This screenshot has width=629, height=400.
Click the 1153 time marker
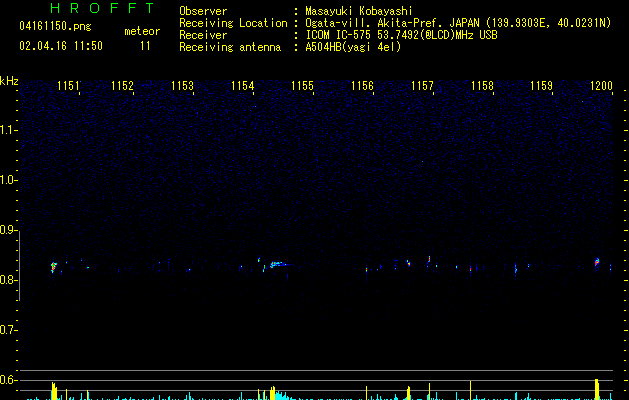tap(183, 86)
